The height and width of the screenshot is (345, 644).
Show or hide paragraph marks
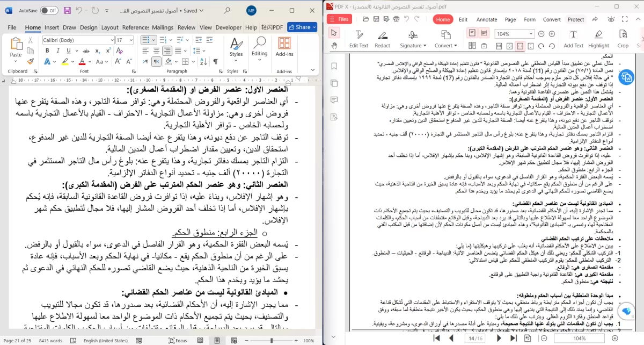215,61
